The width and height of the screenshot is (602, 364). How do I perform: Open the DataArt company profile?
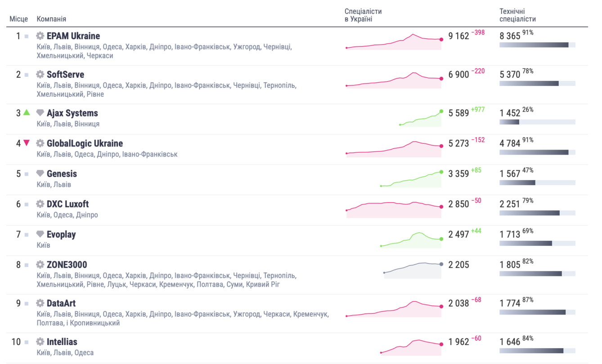point(62,303)
